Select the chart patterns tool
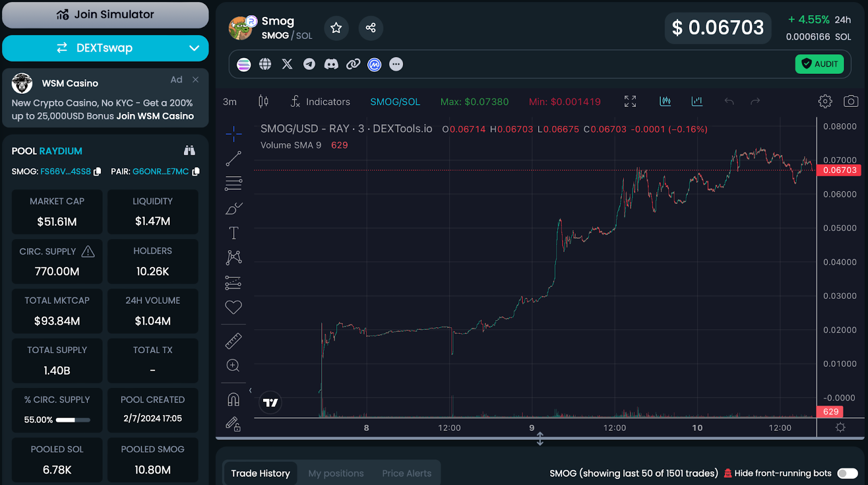 [234, 257]
